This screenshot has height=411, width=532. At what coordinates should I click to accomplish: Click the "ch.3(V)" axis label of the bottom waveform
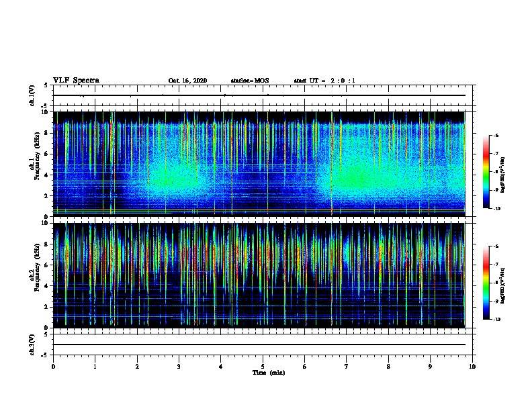pyautogui.click(x=32, y=345)
